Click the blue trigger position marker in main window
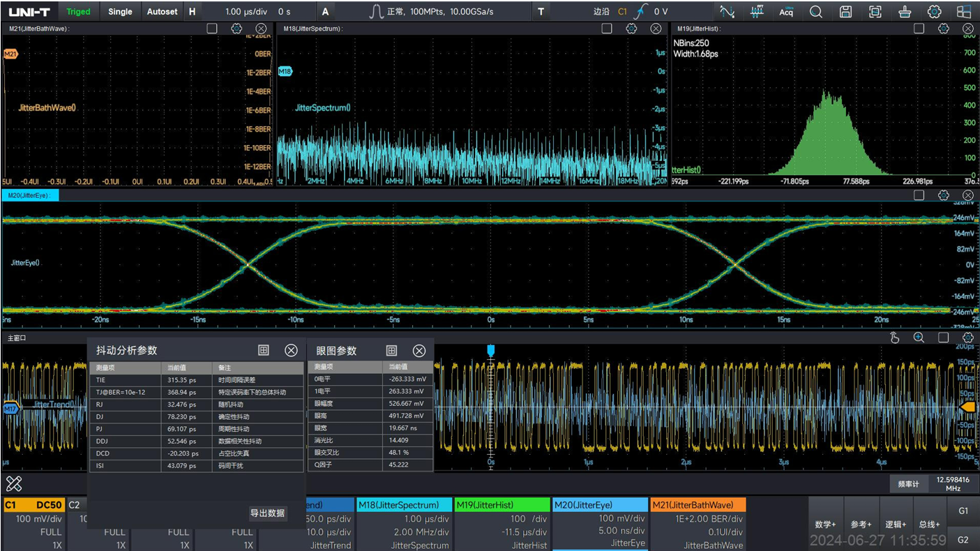This screenshot has width=980, height=551. click(490, 350)
